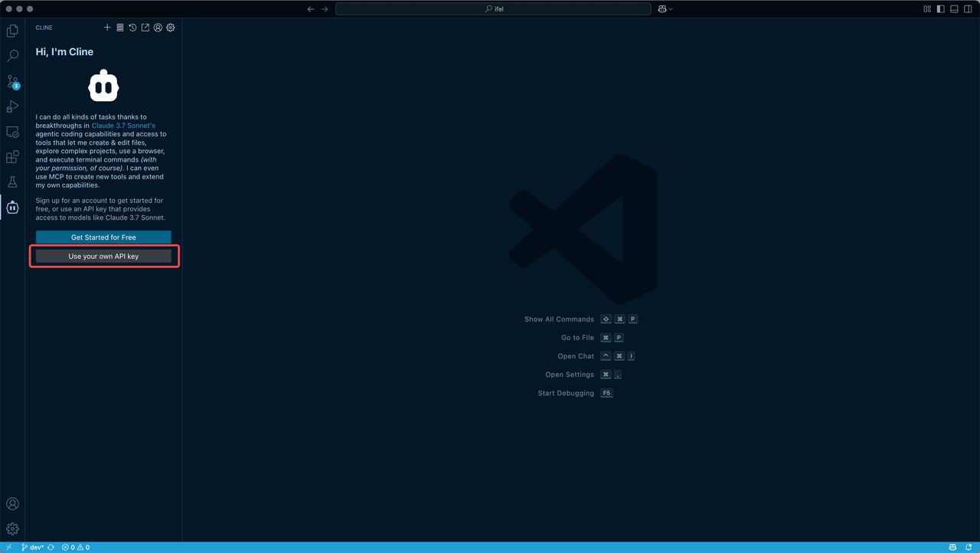The width and height of the screenshot is (980, 553).
Task: Click the Get Started for Free button
Action: (103, 237)
